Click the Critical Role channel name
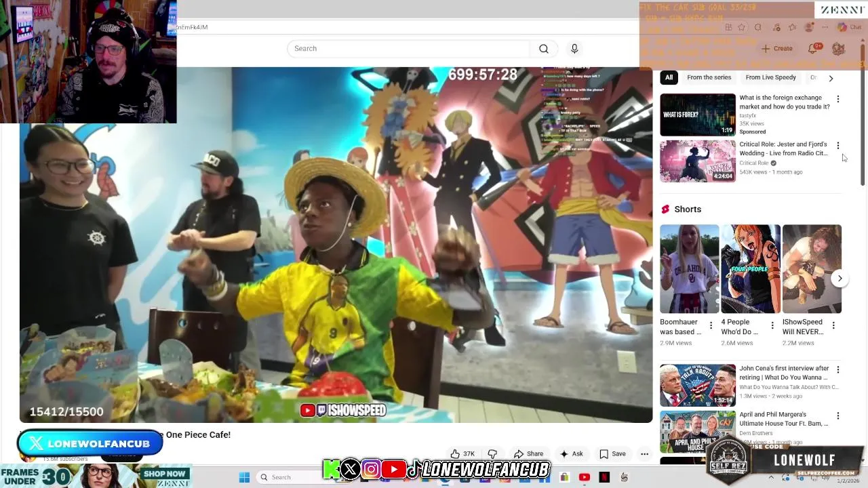Image resolution: width=868 pixels, height=488 pixels. (x=754, y=163)
